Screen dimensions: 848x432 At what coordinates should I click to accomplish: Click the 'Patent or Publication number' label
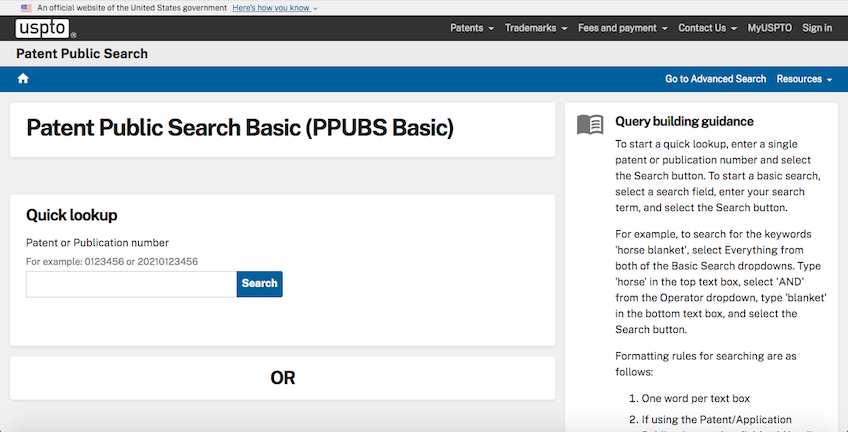click(97, 243)
